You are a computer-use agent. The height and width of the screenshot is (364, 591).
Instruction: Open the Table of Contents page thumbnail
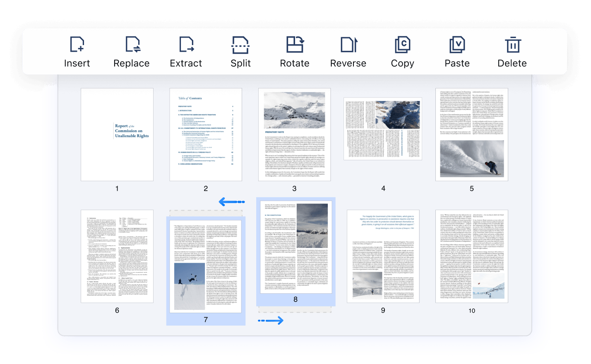(x=206, y=134)
